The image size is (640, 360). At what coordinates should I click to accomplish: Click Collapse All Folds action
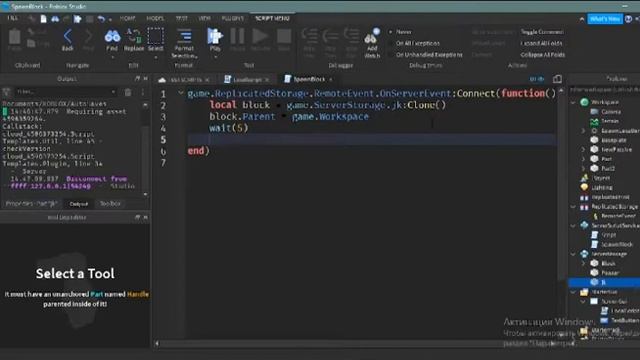(542, 55)
